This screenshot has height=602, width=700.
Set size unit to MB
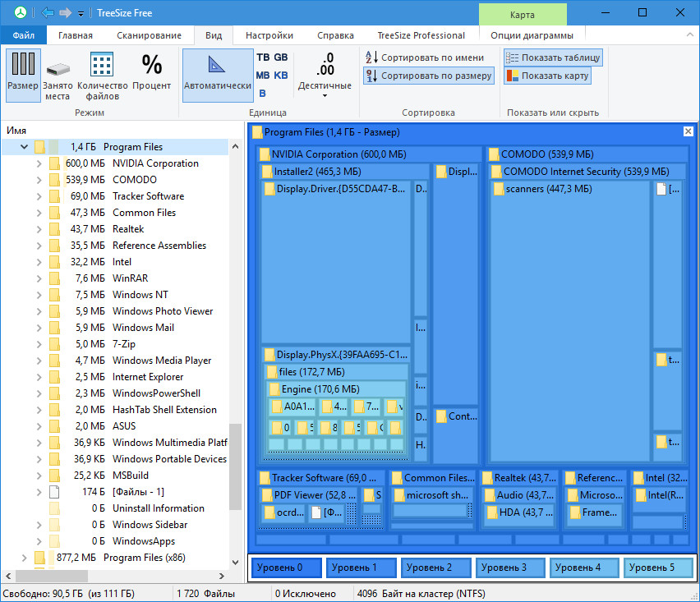point(263,75)
